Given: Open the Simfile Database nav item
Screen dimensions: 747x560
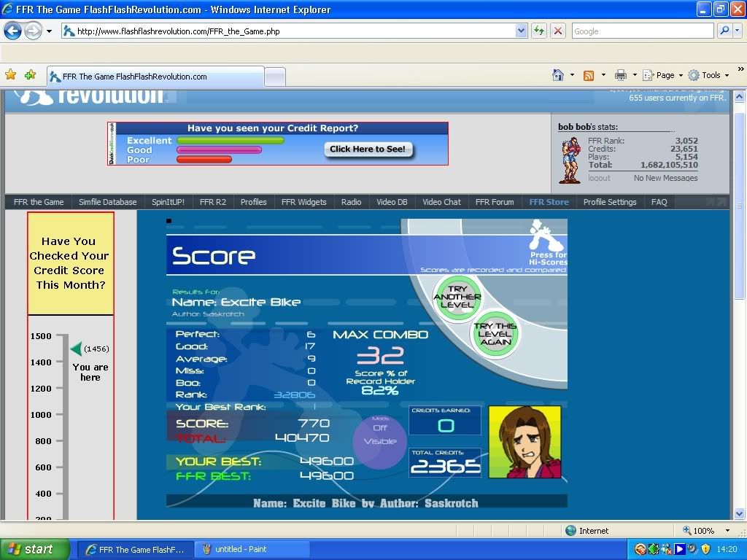Looking at the screenshot, I should coord(107,202).
